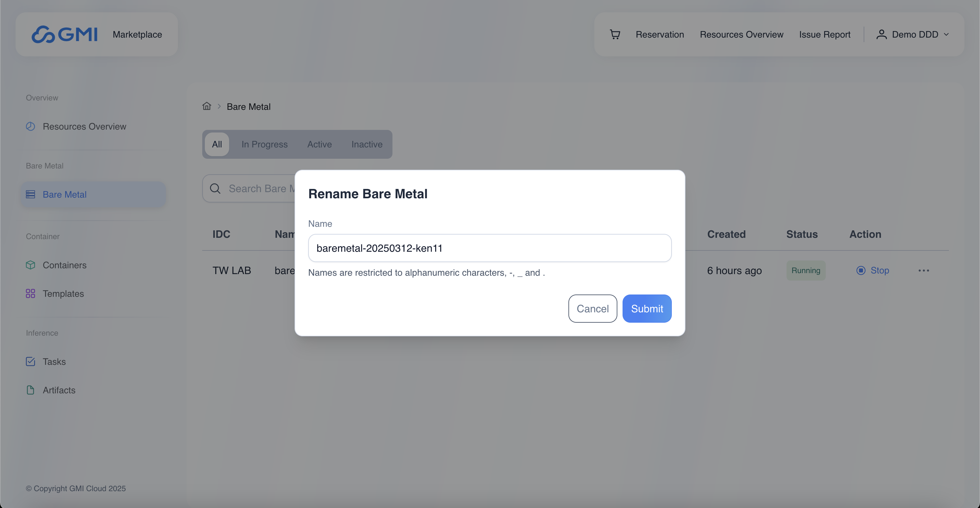Open Marketplace in the header

(137, 34)
